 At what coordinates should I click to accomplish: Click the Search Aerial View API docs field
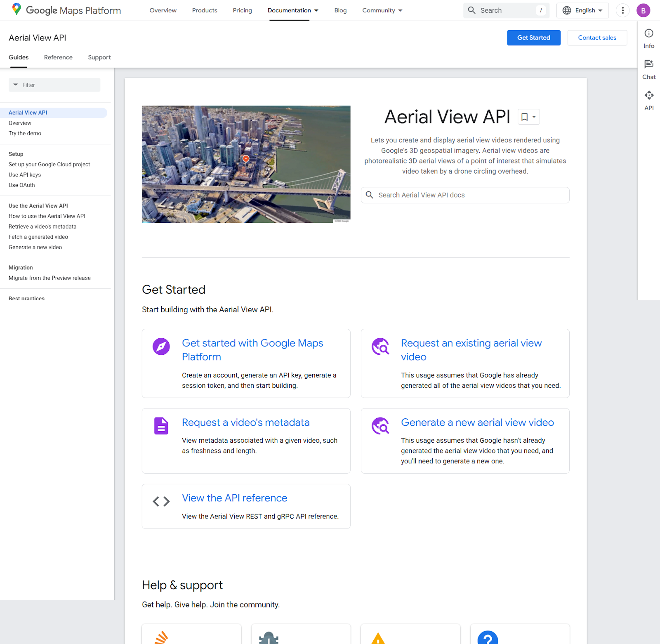[x=465, y=195]
